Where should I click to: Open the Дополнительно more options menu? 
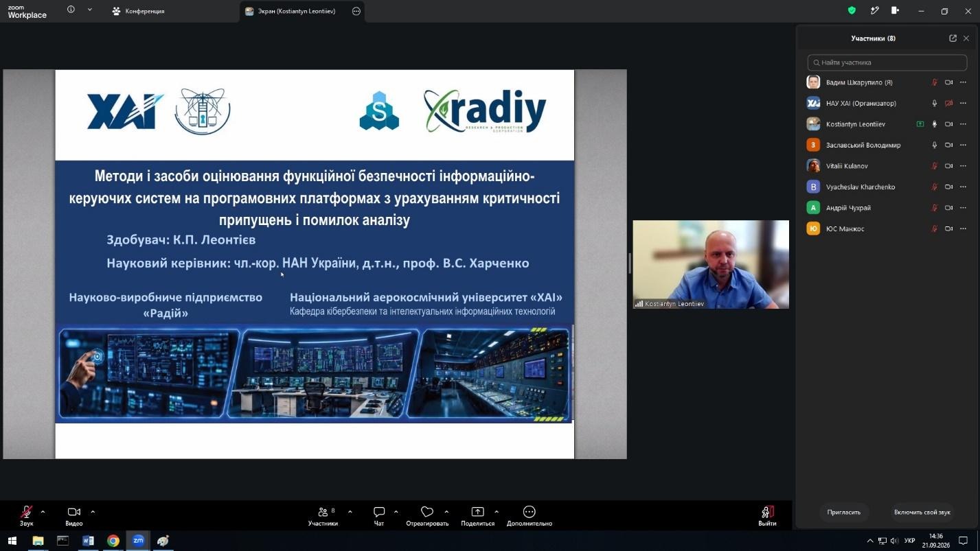click(529, 515)
